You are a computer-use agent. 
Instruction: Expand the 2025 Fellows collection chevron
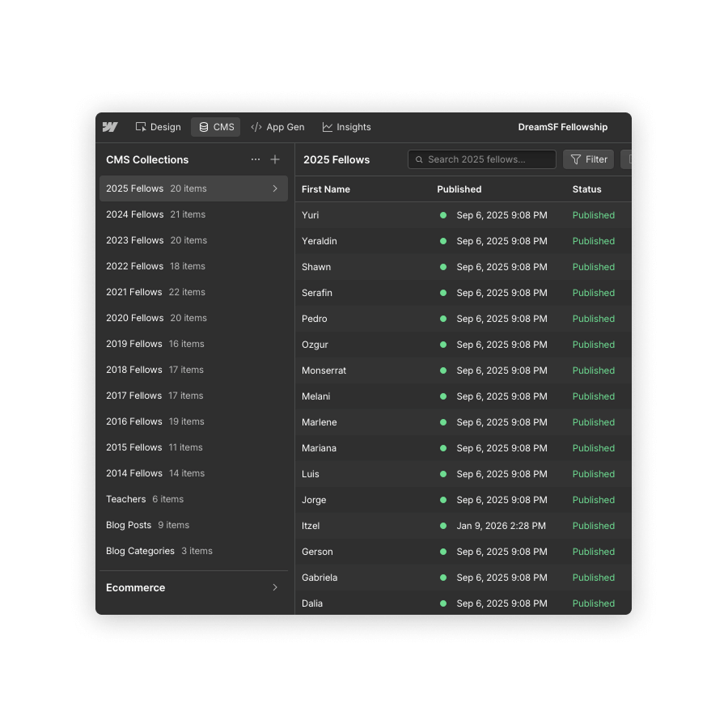(x=275, y=188)
